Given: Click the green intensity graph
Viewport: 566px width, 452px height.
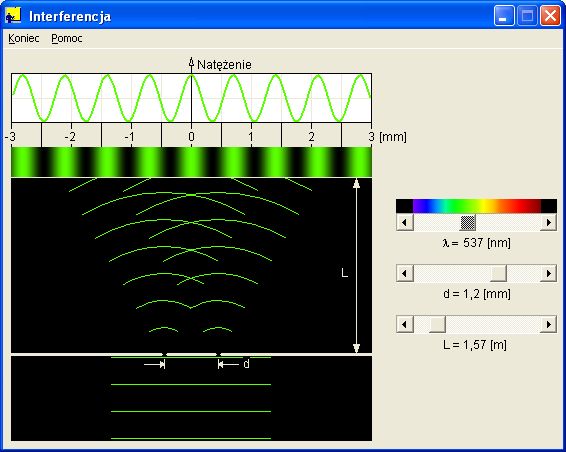Looking at the screenshot, I should click(x=191, y=98).
